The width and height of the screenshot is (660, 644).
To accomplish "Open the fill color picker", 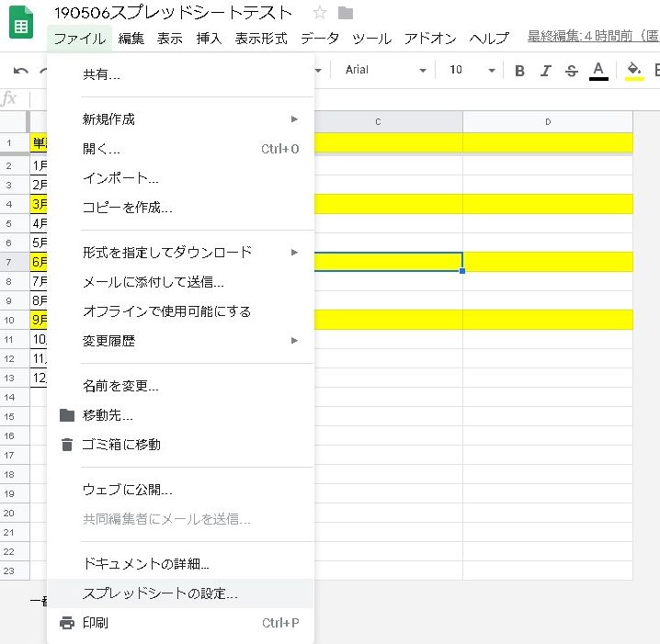I will click(x=634, y=70).
